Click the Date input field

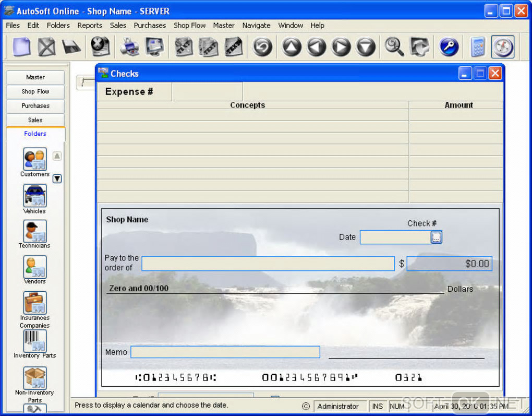tap(395, 237)
